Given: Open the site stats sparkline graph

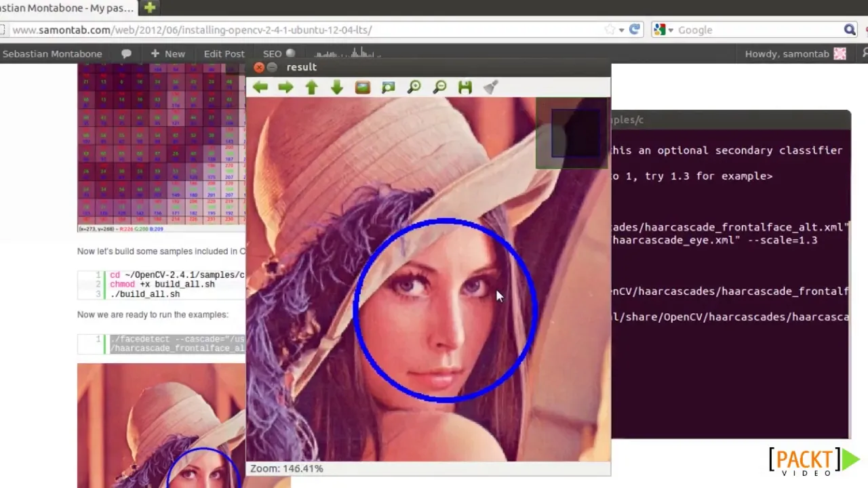Looking at the screenshot, I should (347, 54).
